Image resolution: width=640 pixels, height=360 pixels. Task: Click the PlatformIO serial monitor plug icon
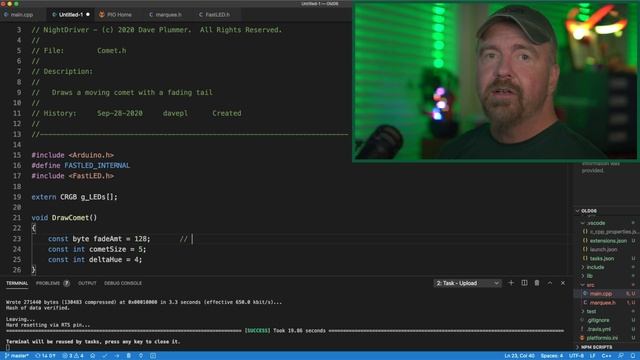141,356
